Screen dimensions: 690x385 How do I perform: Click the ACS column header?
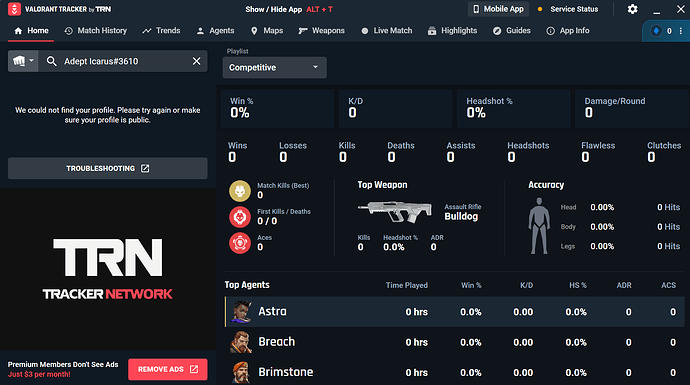pos(668,285)
